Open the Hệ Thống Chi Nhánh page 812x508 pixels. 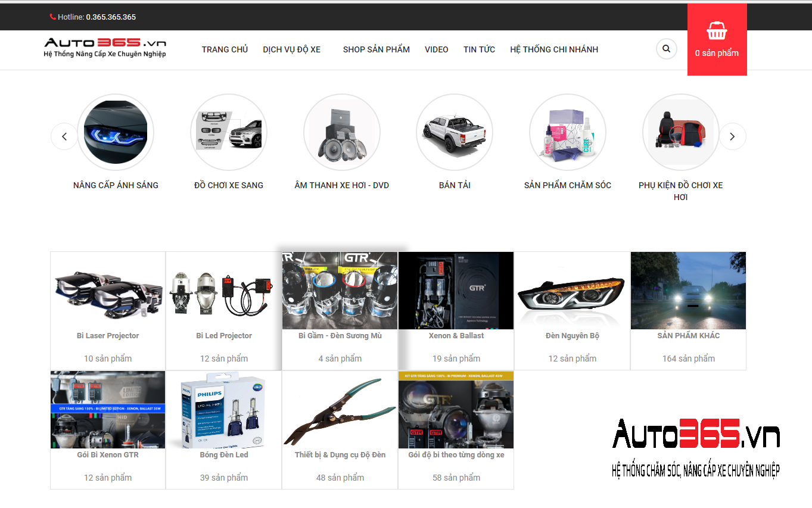[553, 49]
